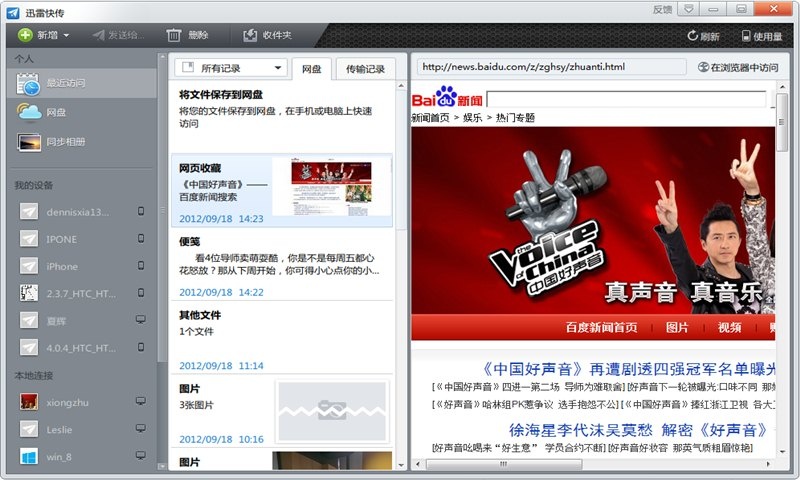Viewport: 800px width, 480px height.
Task: Click the 删除 trash can icon
Action: coord(174,35)
